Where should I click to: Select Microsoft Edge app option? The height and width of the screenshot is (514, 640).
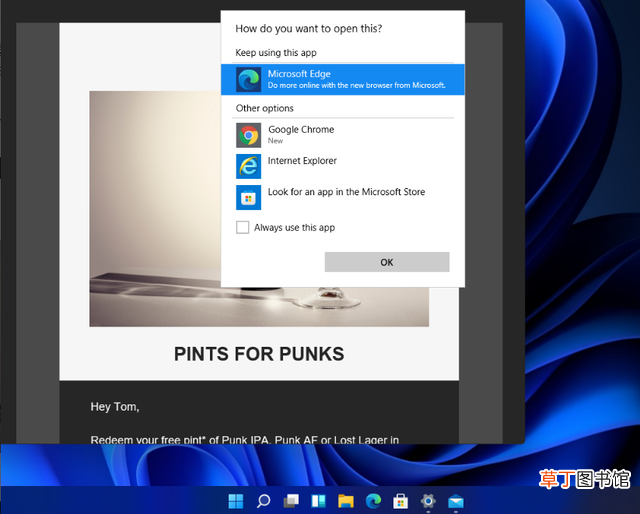pos(342,79)
